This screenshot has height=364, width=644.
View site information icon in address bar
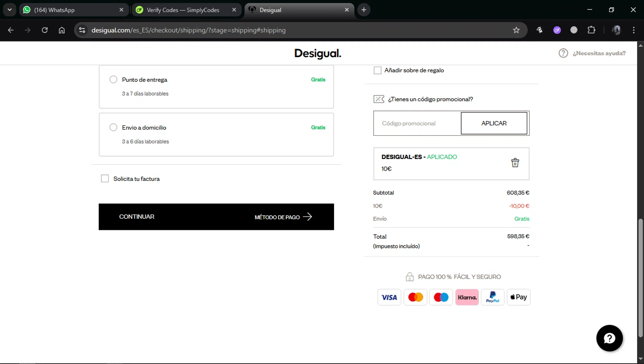82,30
